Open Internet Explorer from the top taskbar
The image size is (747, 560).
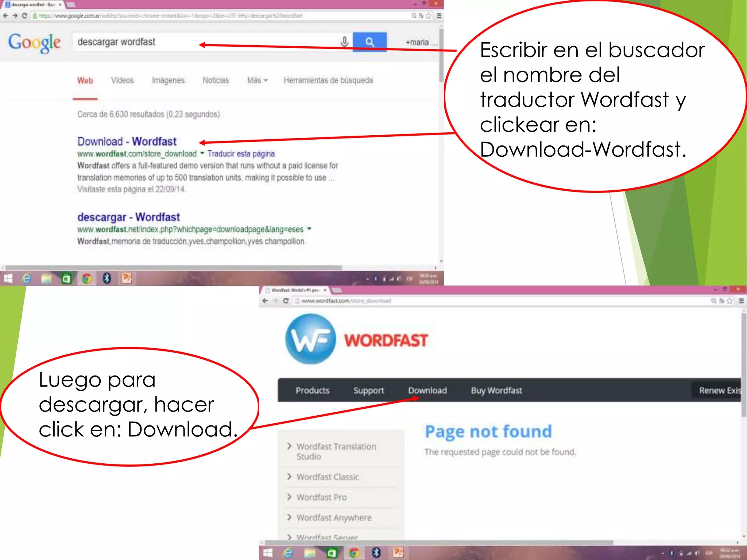pyautogui.click(x=27, y=279)
